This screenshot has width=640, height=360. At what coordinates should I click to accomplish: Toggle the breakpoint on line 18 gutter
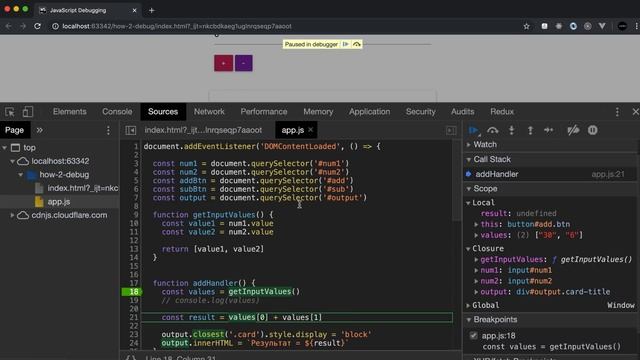click(131, 291)
